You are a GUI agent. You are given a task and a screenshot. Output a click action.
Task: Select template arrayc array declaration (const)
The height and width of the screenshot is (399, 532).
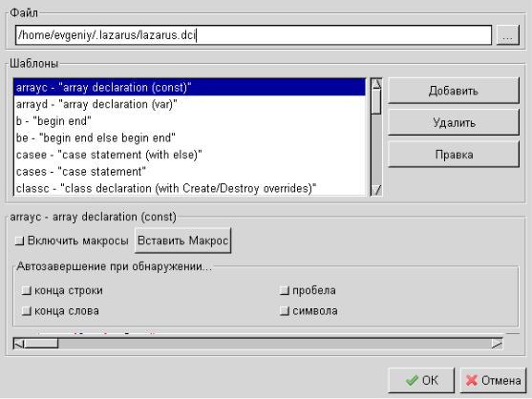tap(189, 88)
